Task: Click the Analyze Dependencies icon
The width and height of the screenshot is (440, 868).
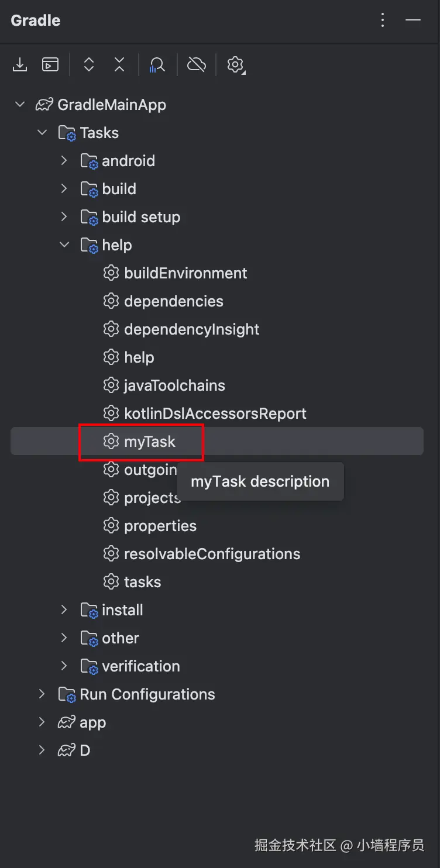Action: click(157, 64)
